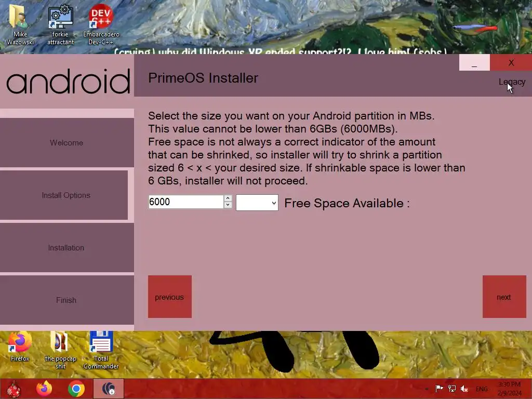This screenshot has width=532, height=399.
Task: Open Firefox desktop shortcut
Action: 20,347
